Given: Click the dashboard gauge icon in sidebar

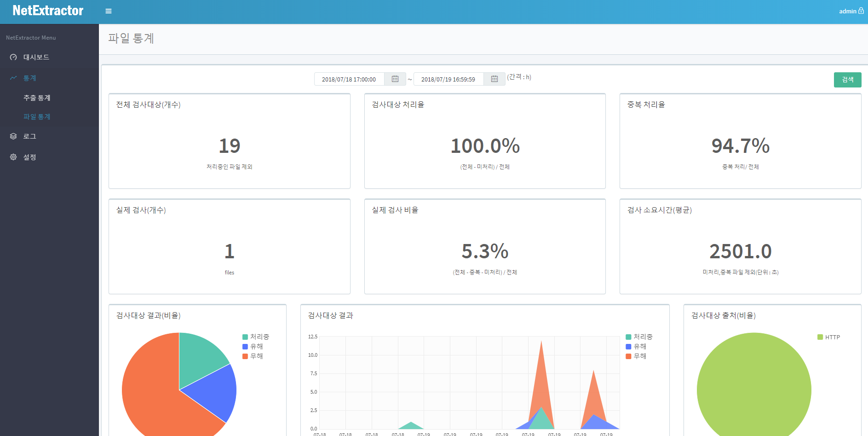Looking at the screenshot, I should click(13, 57).
